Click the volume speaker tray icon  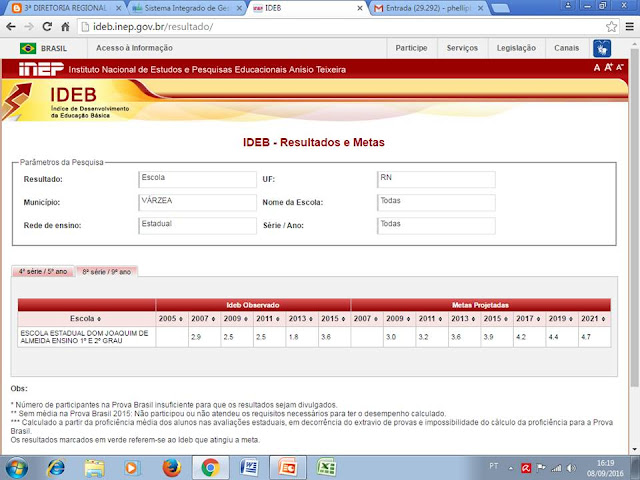point(571,468)
